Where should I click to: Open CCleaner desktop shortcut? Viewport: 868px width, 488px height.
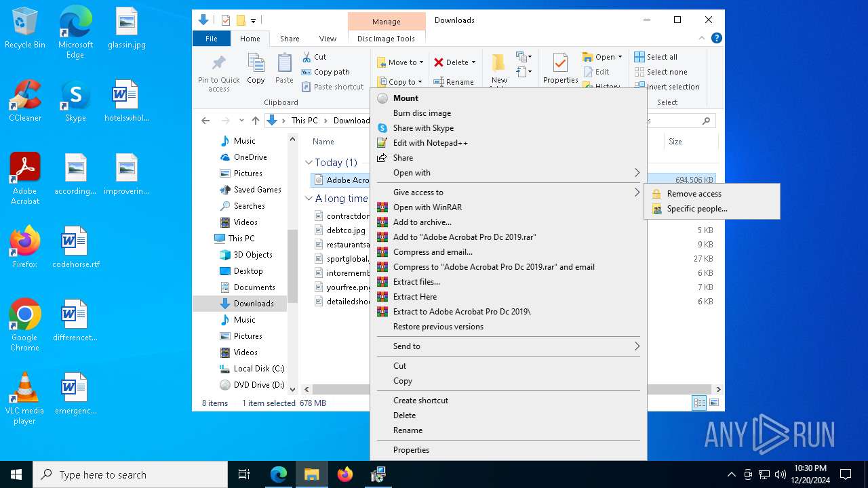(25, 101)
